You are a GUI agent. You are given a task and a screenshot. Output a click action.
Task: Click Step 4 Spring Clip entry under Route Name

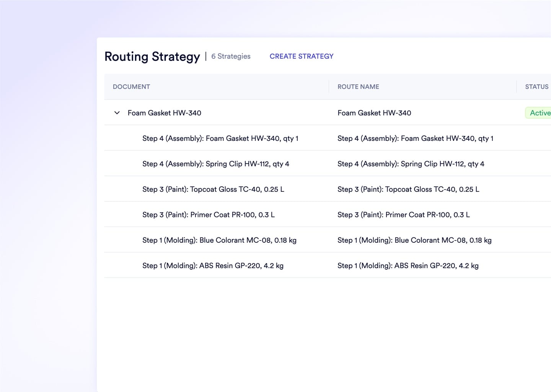411,163
